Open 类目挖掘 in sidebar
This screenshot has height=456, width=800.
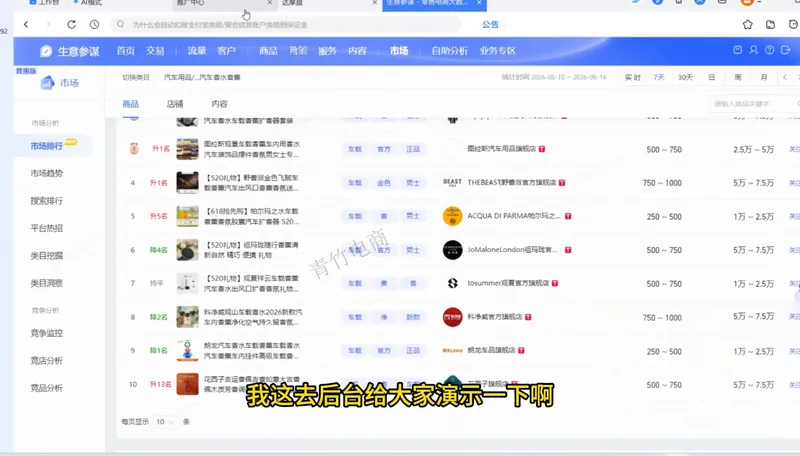tap(46, 256)
